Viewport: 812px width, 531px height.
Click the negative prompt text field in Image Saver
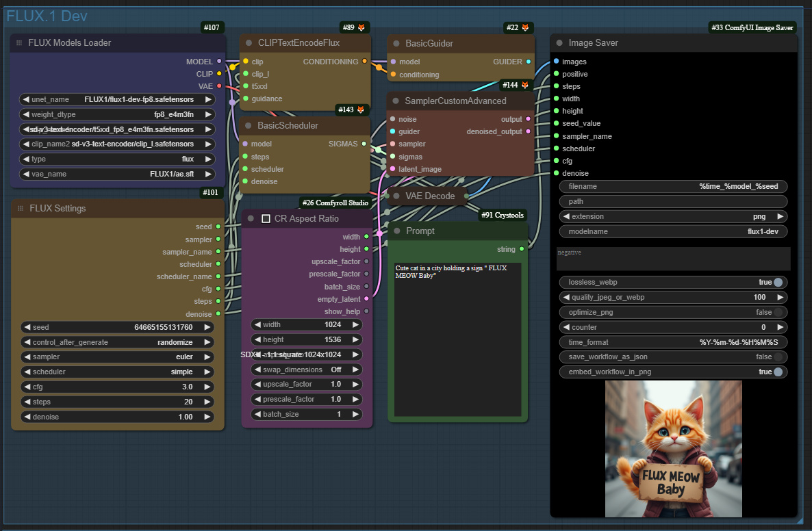pos(673,259)
